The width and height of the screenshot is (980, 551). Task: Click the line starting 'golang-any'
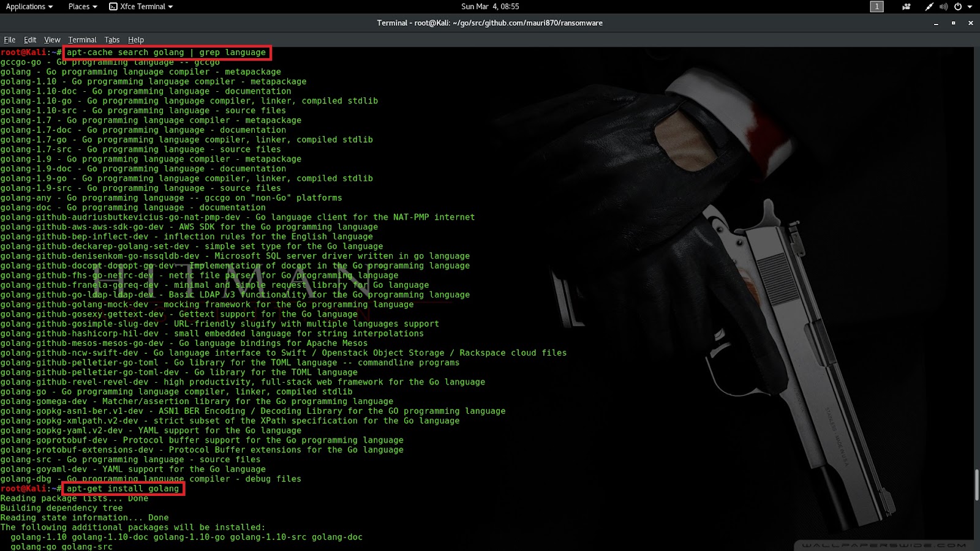171,198
